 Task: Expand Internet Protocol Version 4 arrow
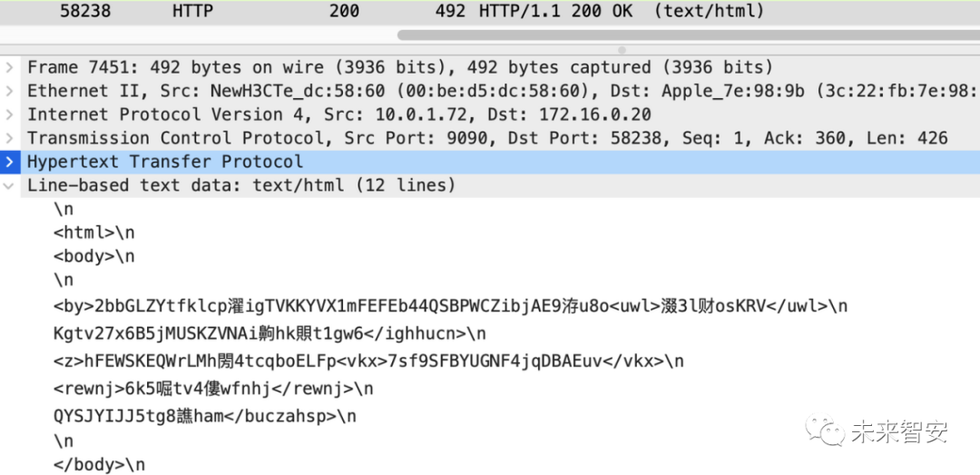pos(8,115)
